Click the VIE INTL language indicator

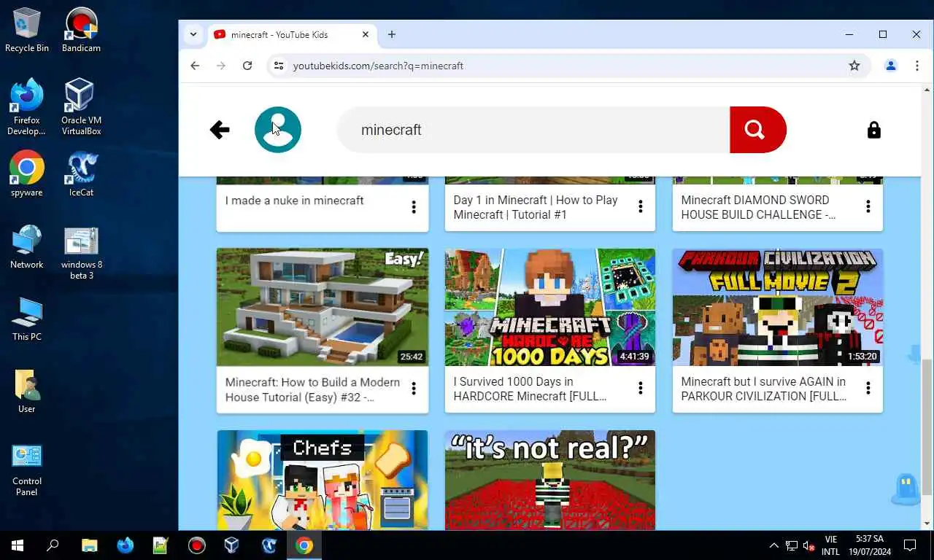pos(830,545)
